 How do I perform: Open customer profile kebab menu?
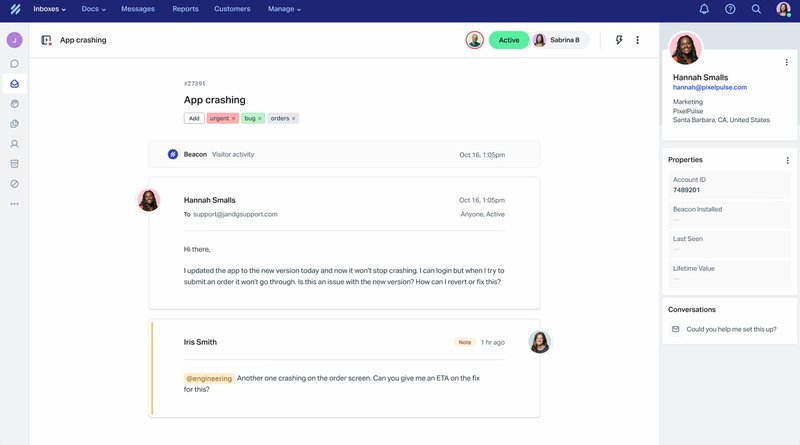pos(786,62)
